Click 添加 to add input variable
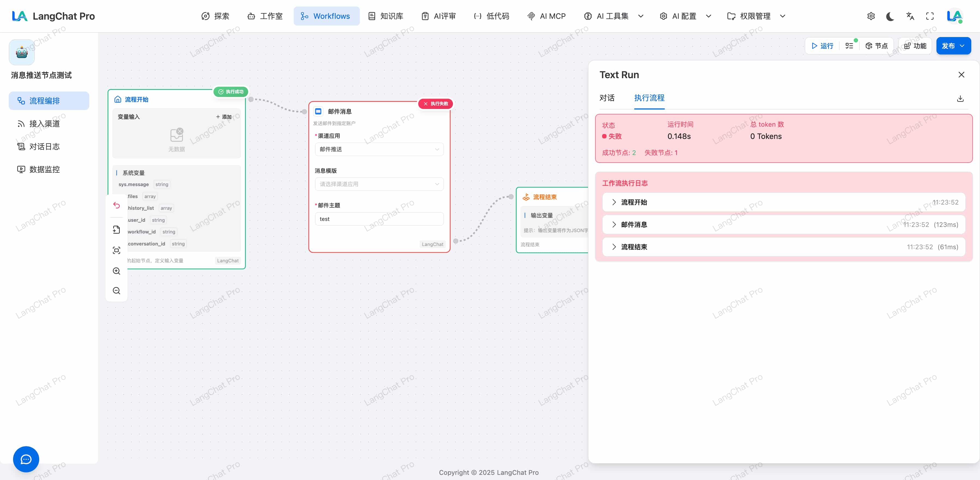 click(x=224, y=117)
